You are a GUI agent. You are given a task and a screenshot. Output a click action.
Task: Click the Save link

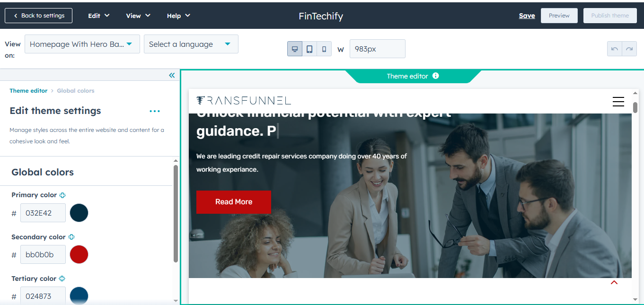click(527, 16)
